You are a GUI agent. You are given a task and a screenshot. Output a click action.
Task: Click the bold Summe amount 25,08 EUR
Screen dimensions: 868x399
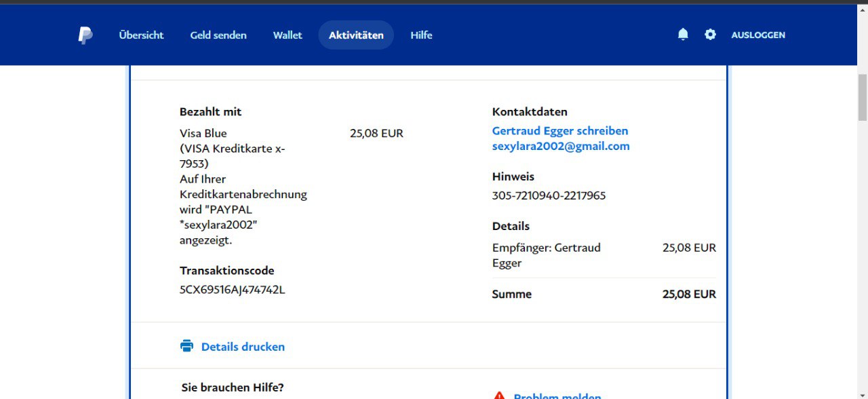tap(689, 294)
